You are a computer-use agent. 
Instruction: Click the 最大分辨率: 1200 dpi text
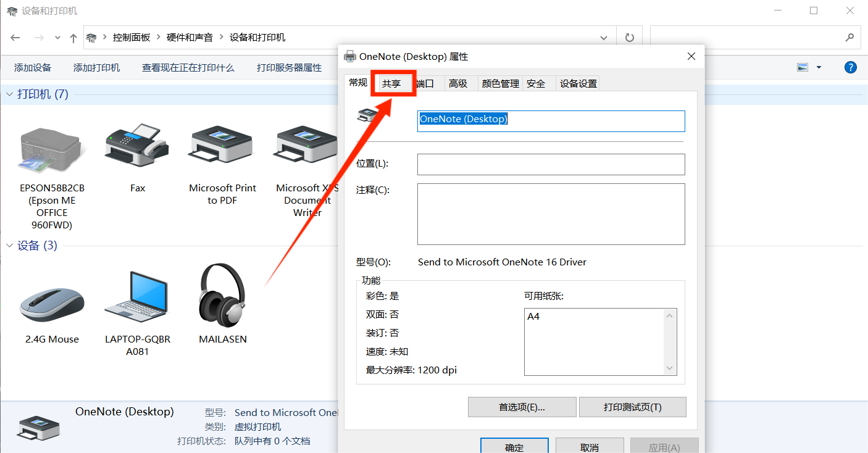(411, 370)
